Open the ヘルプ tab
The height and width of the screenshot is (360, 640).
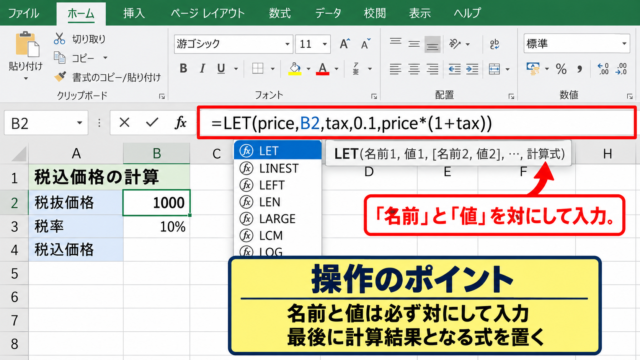pyautogui.click(x=467, y=13)
